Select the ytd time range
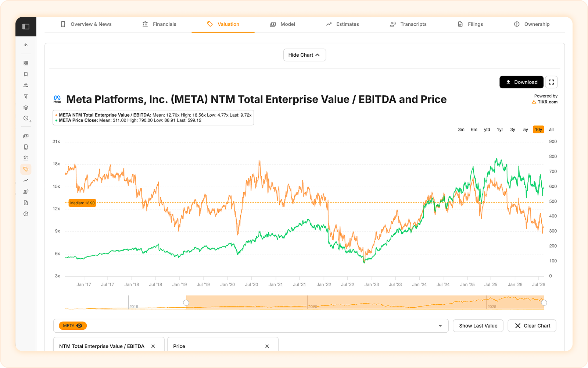588x368 pixels. click(x=487, y=130)
